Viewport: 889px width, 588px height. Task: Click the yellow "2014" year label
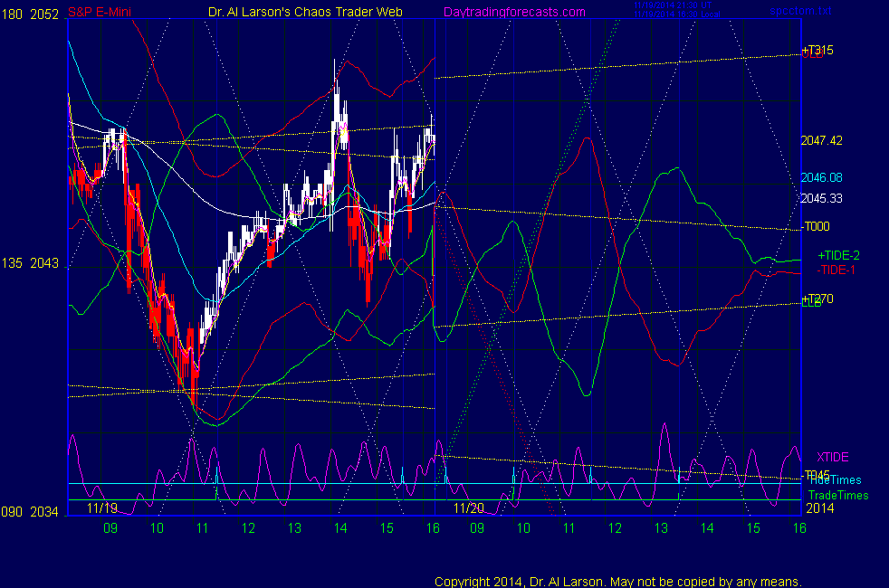click(820, 508)
